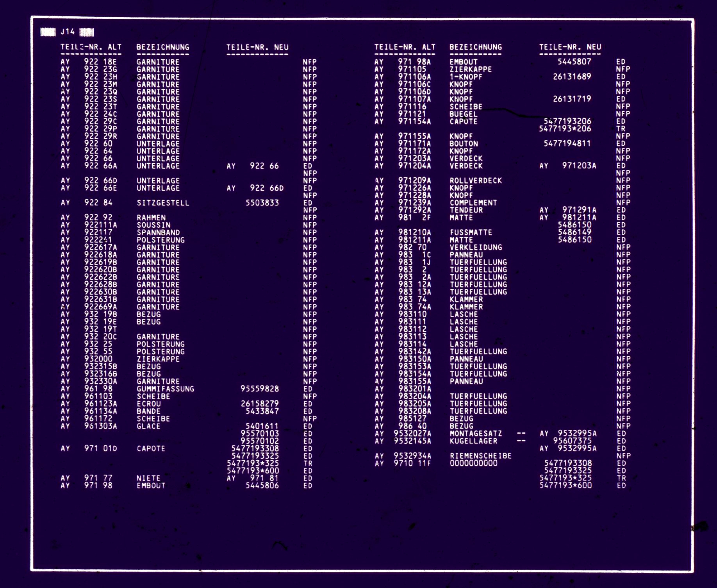Select the GLACE designation
Viewport: 717px width, 588px height.
[x=149, y=426]
